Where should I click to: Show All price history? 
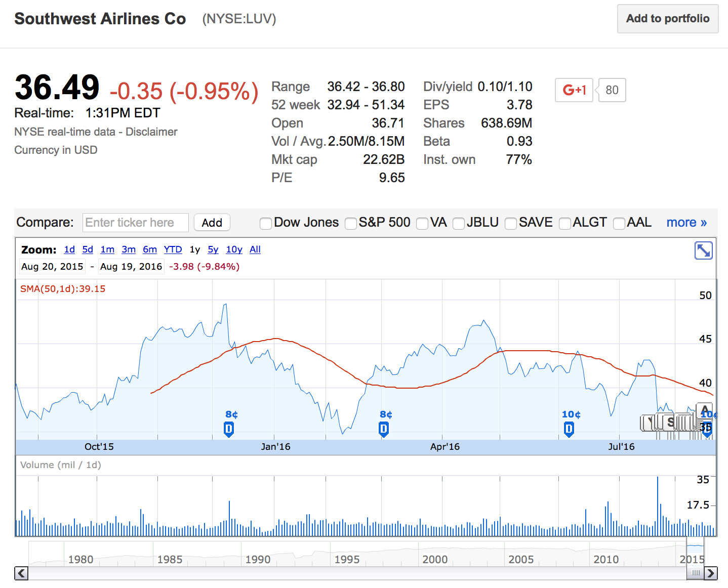pyautogui.click(x=255, y=249)
